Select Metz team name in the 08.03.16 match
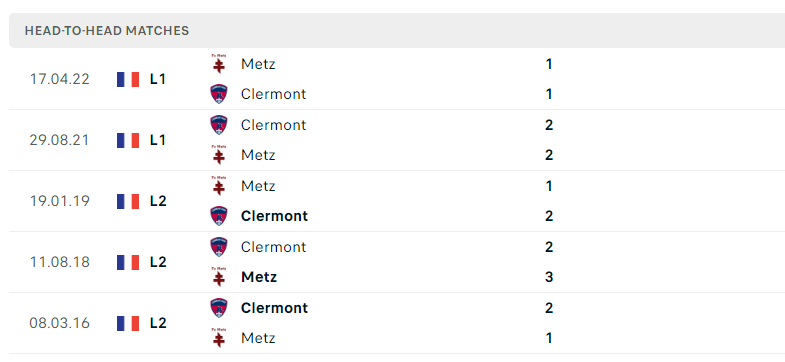The image size is (785, 362). point(258,338)
